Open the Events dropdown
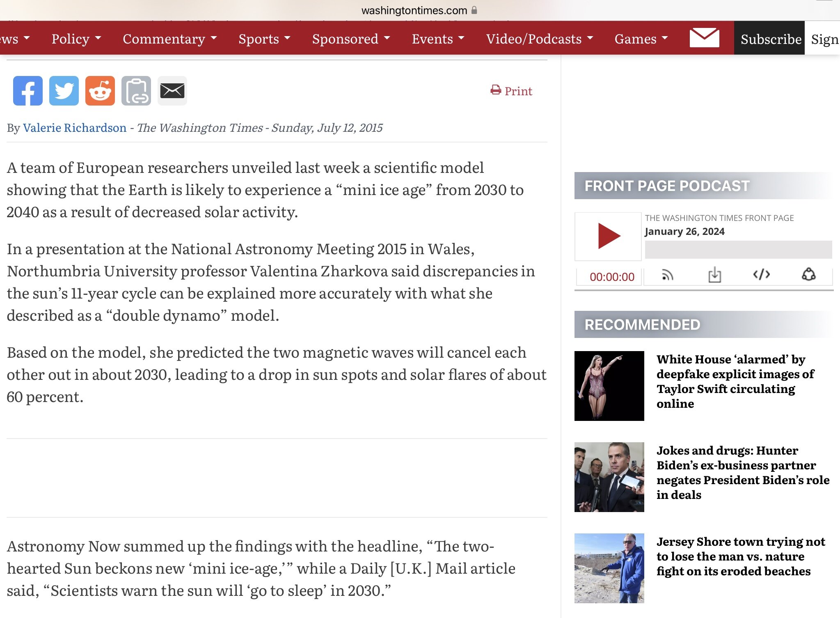 point(438,39)
